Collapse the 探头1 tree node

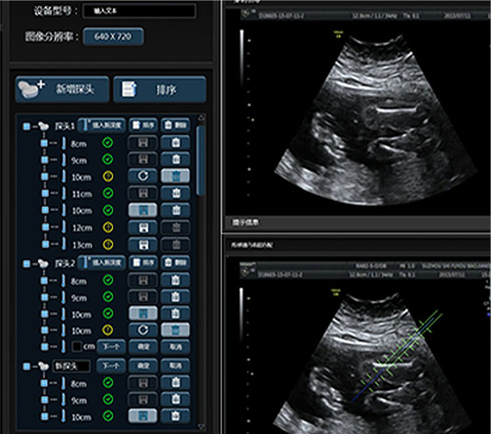pos(27,126)
